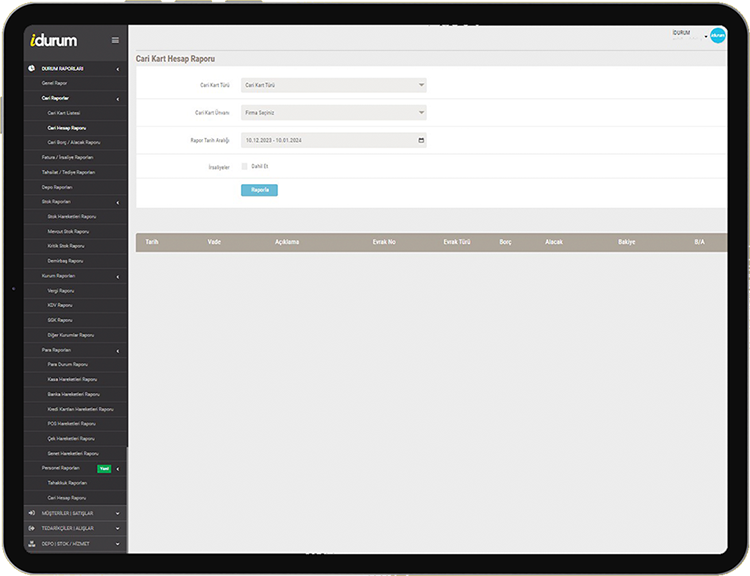Click the icon beside TEDARİKÇİLER | ALIŞLAR
Viewport: 750px width, 576px height.
coord(32,528)
